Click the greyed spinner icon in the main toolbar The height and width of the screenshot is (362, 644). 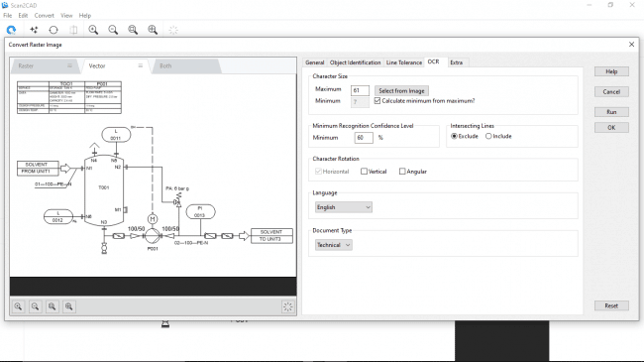tap(173, 30)
